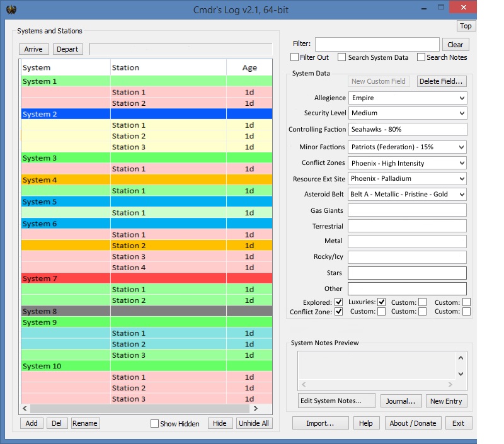Click the Del button
Screen dimensions: 504x444
(x=57, y=423)
